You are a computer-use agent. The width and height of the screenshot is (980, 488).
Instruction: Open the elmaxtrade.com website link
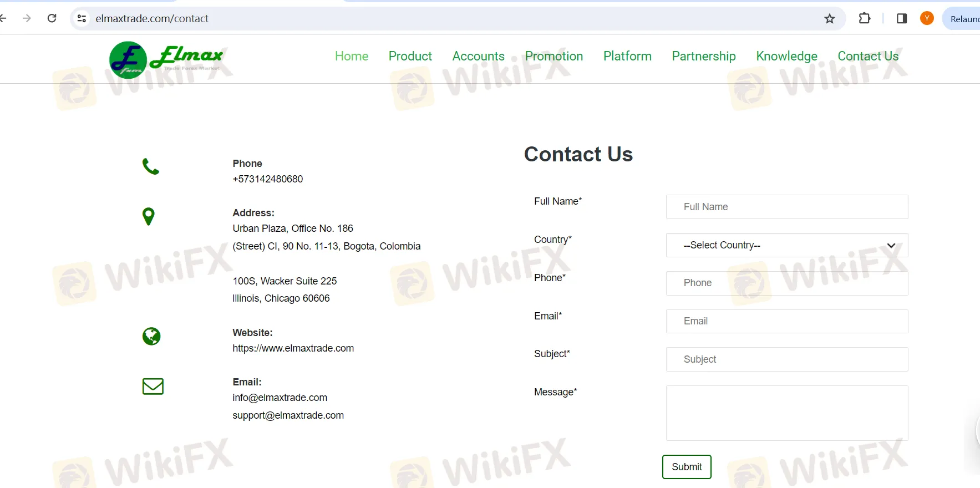pyautogui.click(x=293, y=348)
